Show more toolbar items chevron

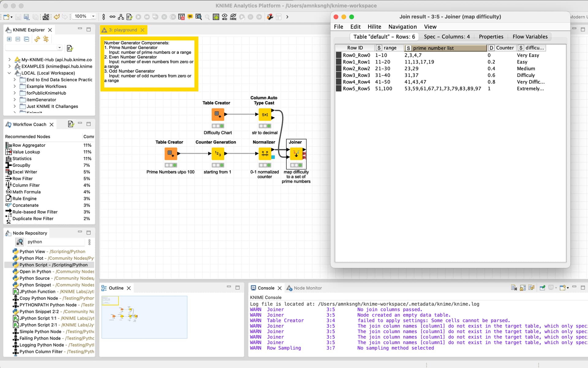coord(287,17)
